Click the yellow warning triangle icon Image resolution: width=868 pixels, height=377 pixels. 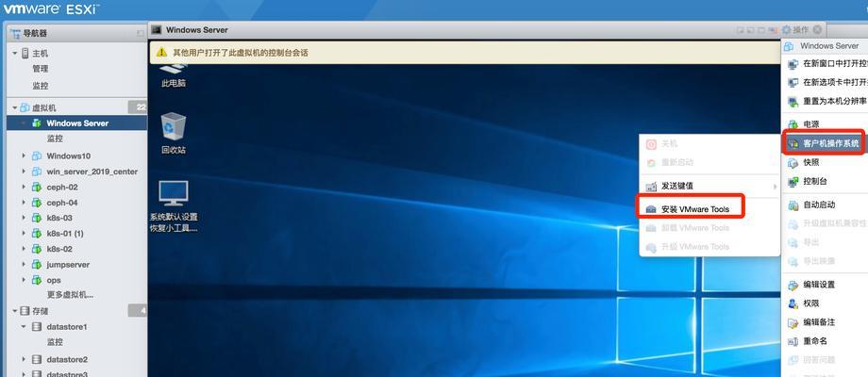(x=161, y=52)
